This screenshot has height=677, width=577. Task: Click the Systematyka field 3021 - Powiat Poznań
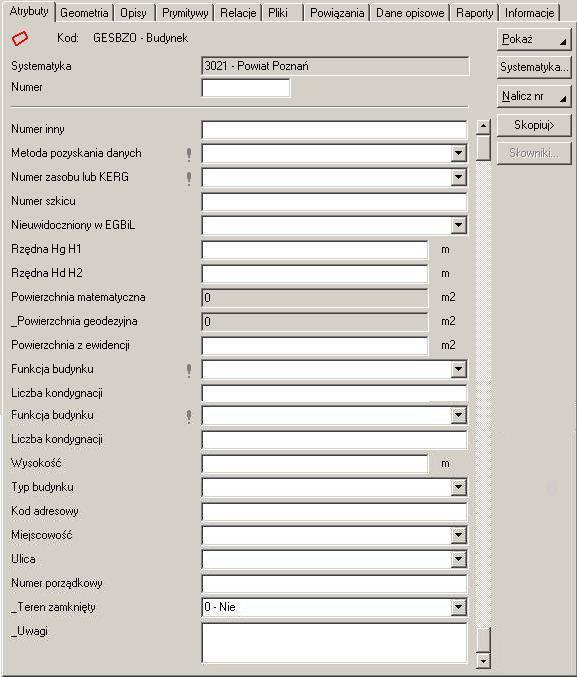click(335, 66)
